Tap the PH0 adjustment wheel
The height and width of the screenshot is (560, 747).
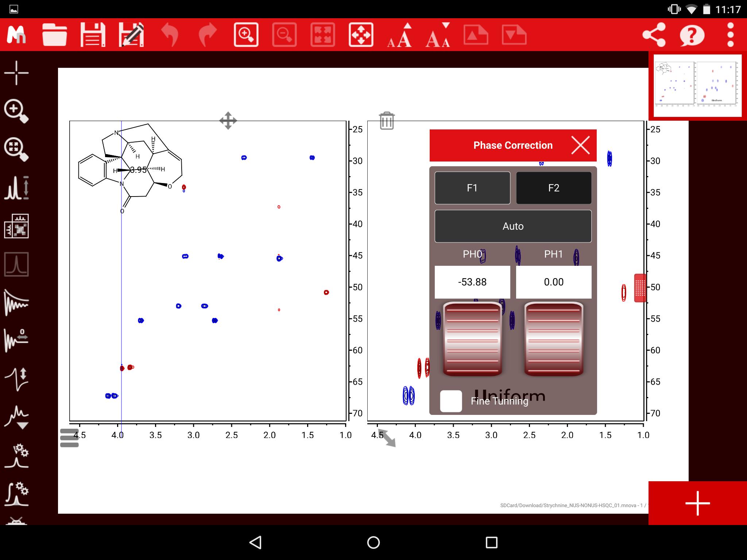coord(472,339)
